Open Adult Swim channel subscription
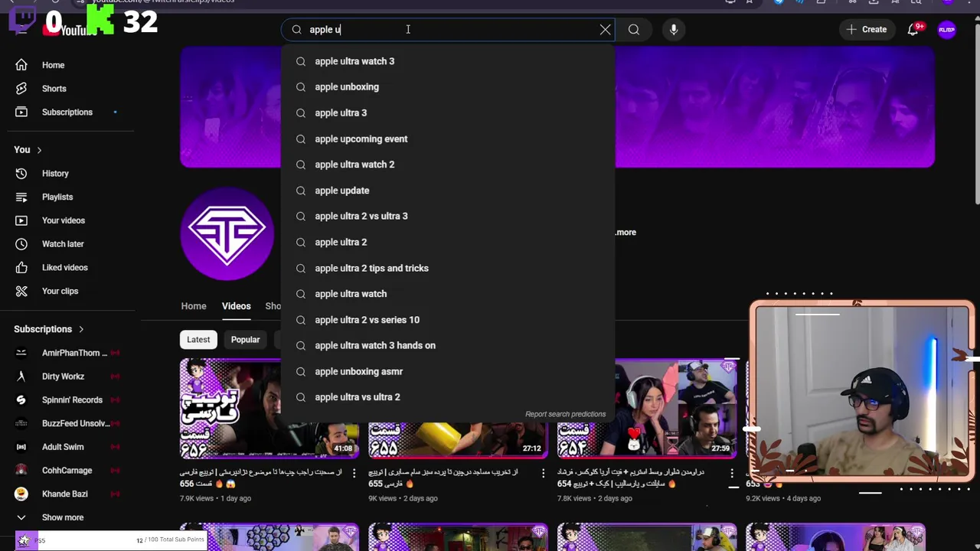Screen dimensions: 980x551 coord(67,447)
